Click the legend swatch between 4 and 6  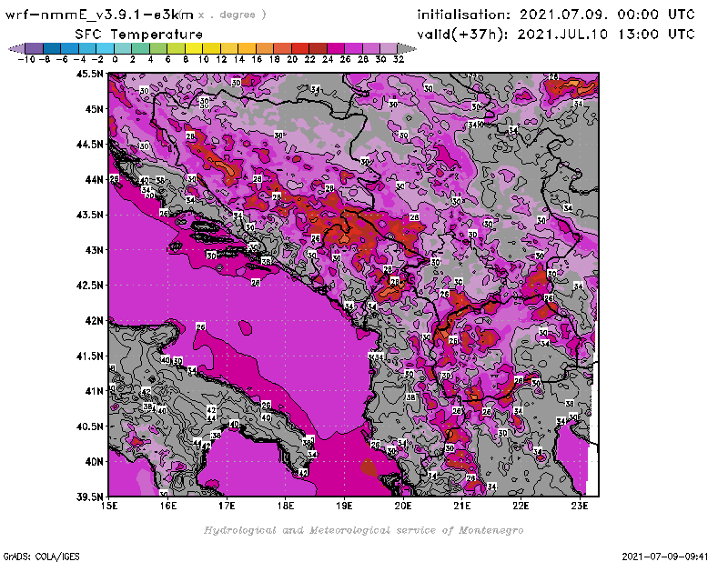(157, 48)
